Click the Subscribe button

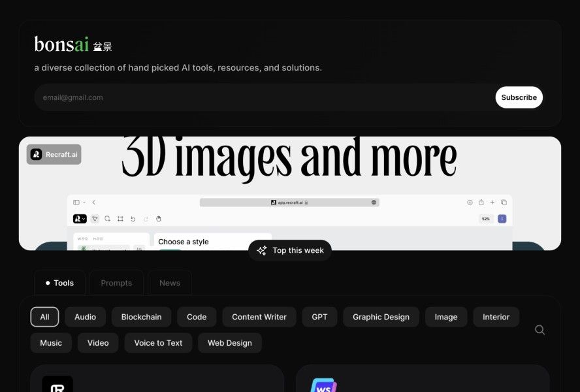(x=519, y=97)
